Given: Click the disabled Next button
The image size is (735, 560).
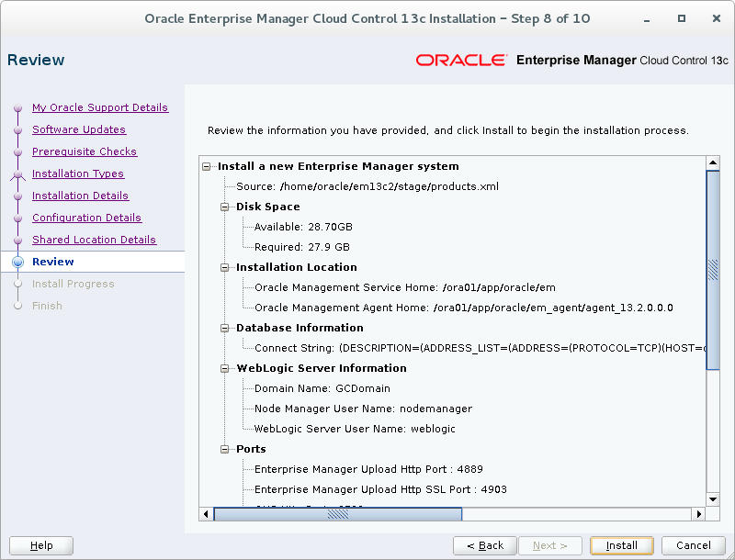Looking at the screenshot, I should coord(549,545).
